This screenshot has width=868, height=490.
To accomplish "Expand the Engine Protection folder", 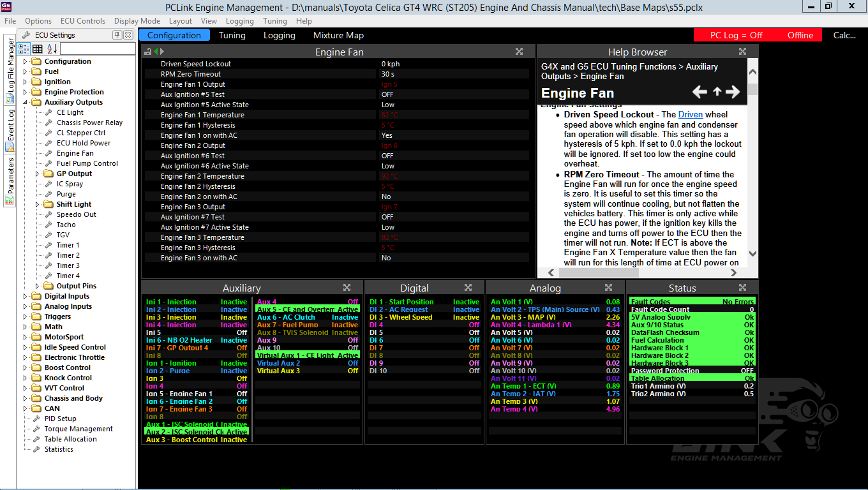I will pos(26,92).
